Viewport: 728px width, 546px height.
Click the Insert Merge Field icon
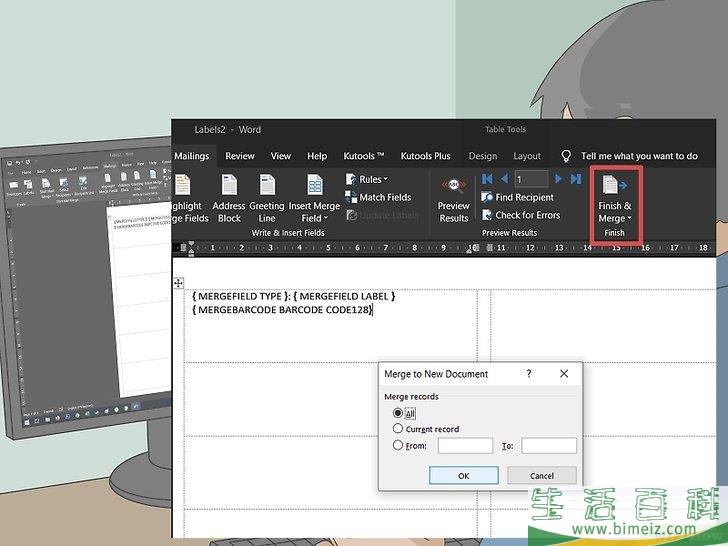coord(315,185)
